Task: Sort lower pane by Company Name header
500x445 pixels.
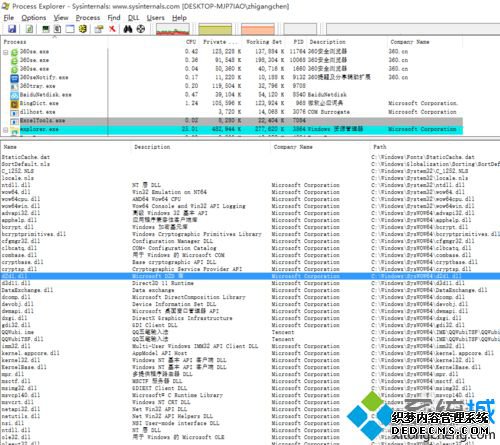Action: point(293,147)
